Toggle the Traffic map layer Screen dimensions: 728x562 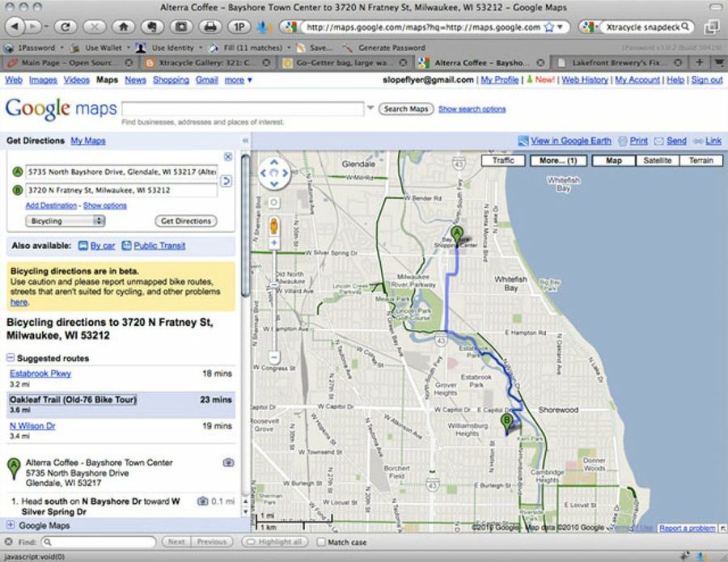pyautogui.click(x=503, y=161)
